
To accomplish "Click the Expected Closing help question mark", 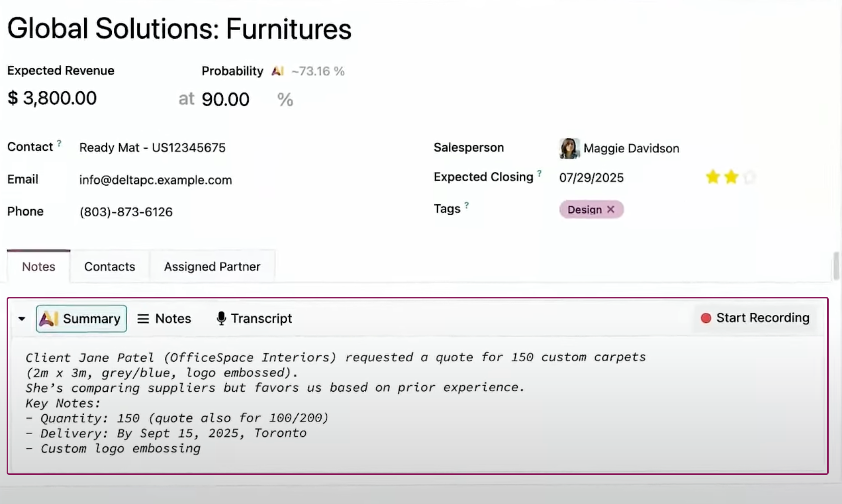I will [539, 173].
